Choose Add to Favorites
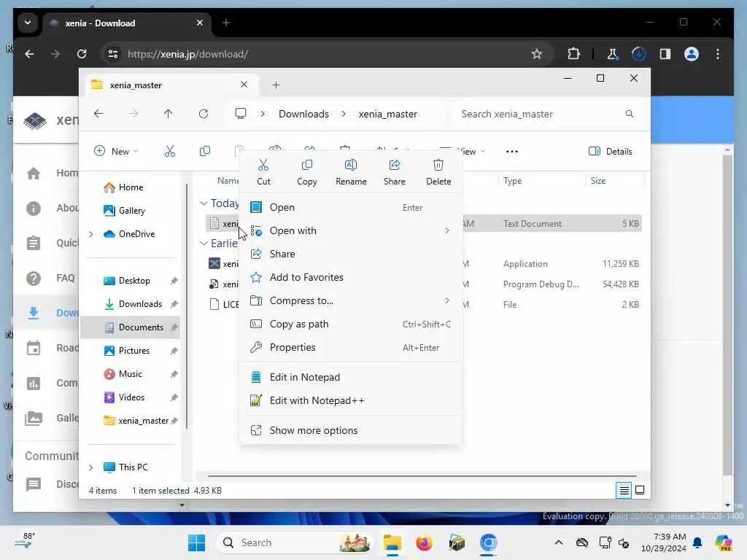 point(351,278)
